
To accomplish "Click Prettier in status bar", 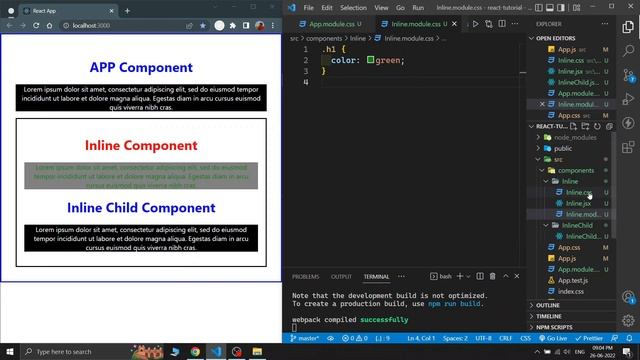I will tap(589, 338).
